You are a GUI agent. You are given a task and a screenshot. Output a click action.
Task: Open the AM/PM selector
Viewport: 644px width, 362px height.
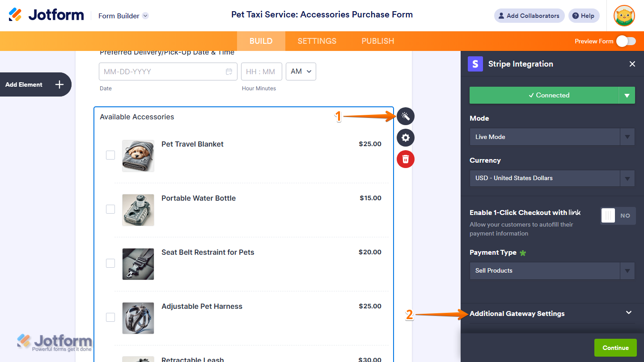coord(301,72)
